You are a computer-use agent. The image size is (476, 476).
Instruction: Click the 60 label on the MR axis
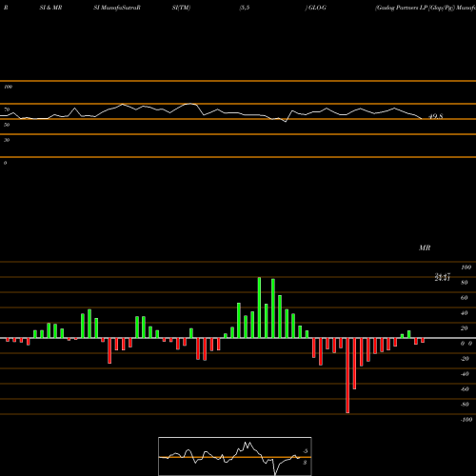pos(465,298)
